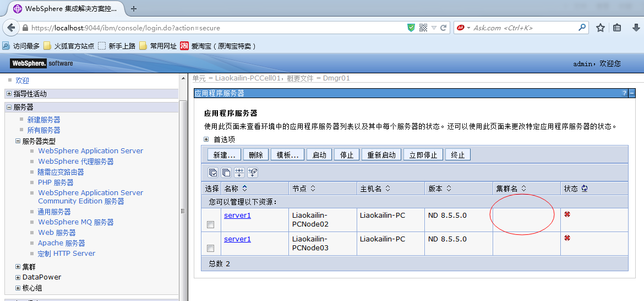Image resolution: width=644 pixels, height=301 pixels.
Task: Open WebSphere MQ 服务器 link
Action: [x=76, y=222]
